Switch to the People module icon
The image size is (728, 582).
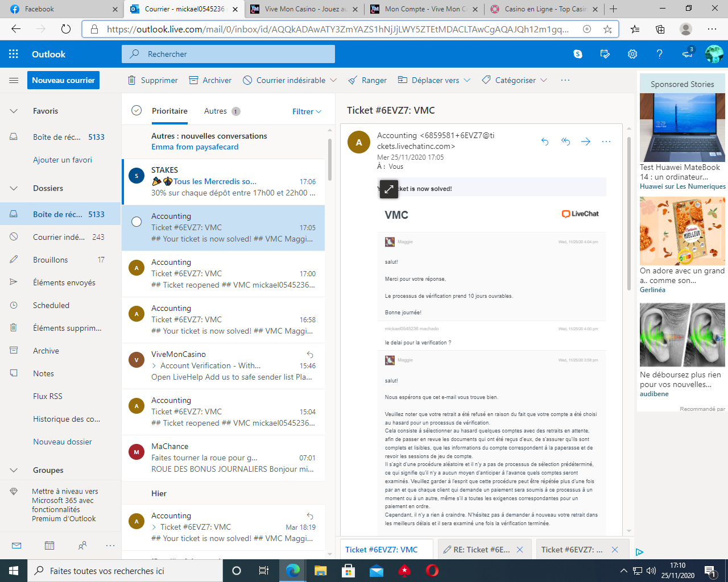click(x=82, y=546)
